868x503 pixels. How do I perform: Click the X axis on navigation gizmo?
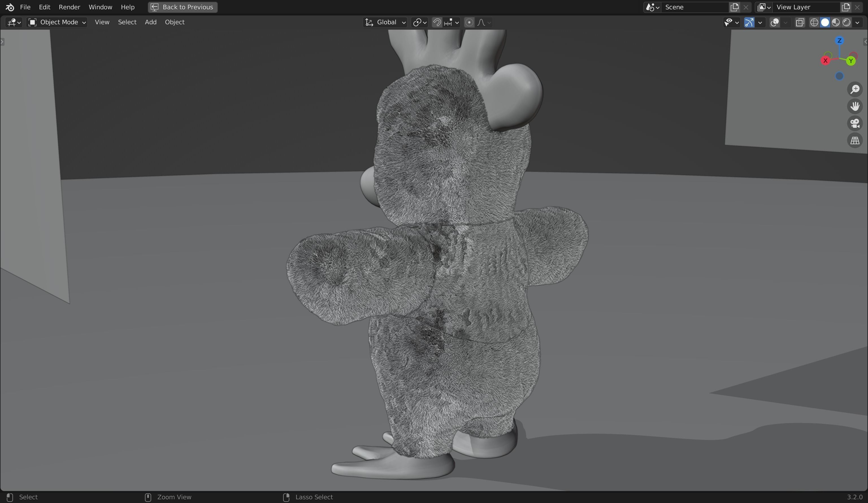pyautogui.click(x=825, y=61)
